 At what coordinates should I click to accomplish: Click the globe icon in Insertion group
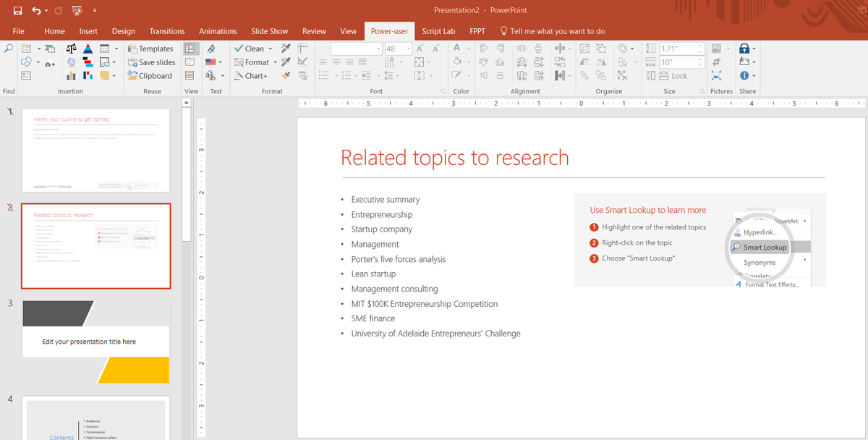[71, 62]
